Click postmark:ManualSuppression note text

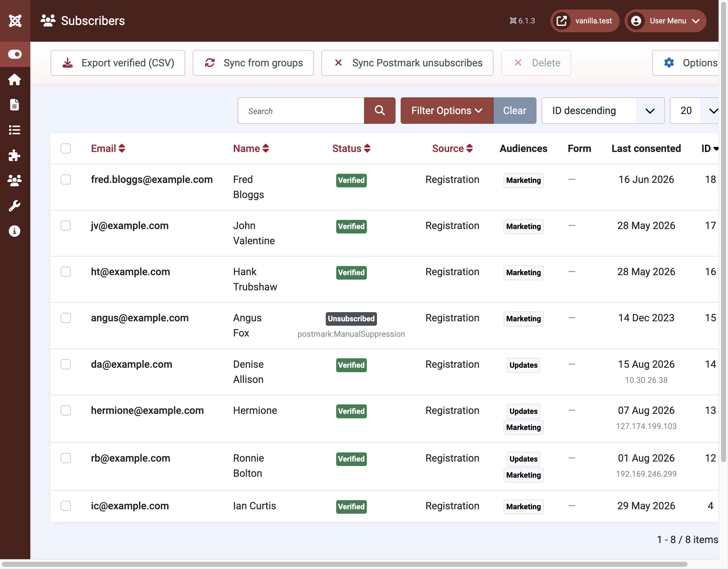coord(351,334)
